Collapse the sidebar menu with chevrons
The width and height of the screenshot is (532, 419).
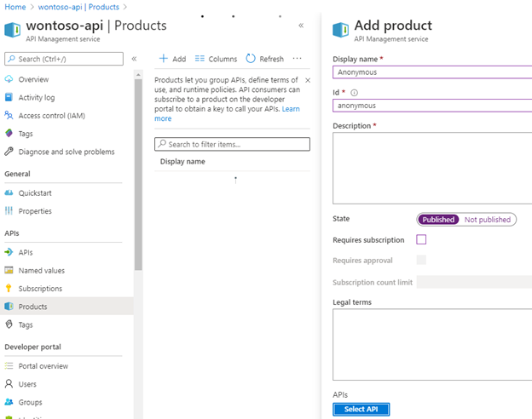coord(134,59)
